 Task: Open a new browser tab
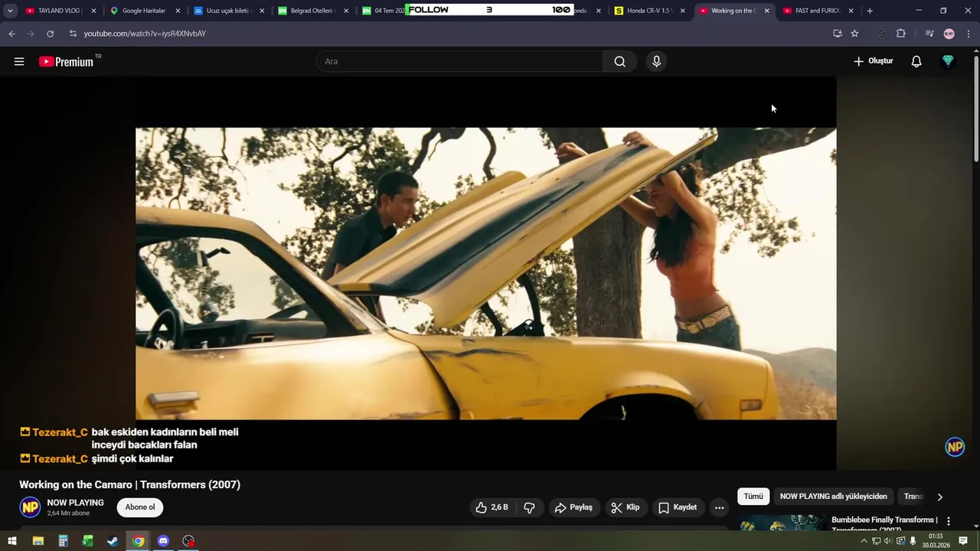(x=870, y=11)
